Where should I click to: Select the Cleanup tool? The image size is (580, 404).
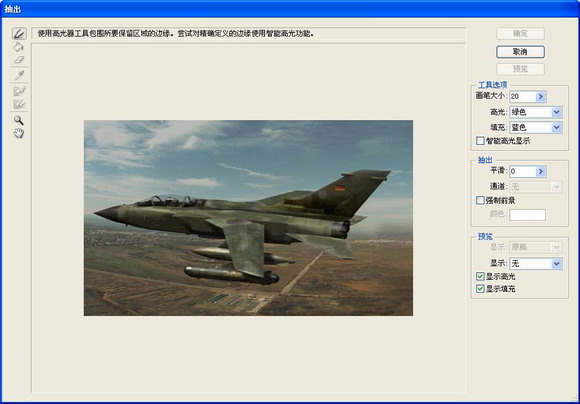point(19,91)
